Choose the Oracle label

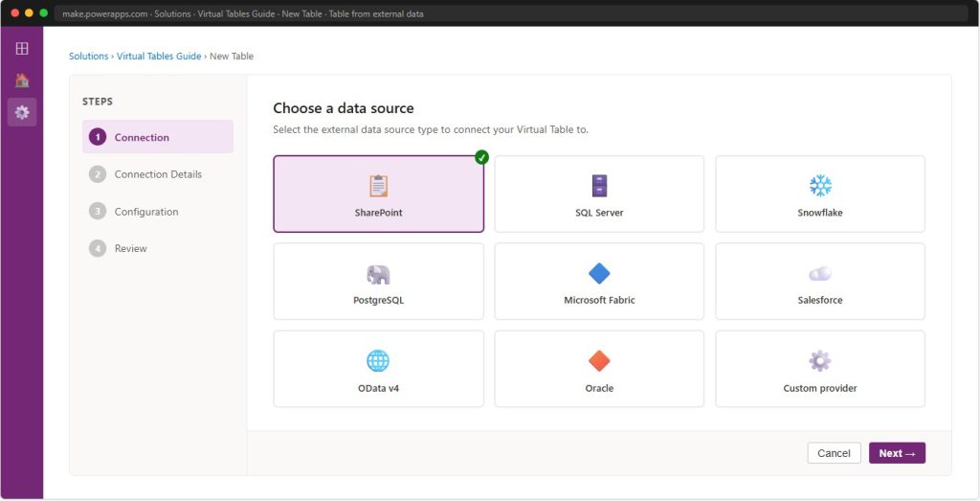pyautogui.click(x=599, y=388)
